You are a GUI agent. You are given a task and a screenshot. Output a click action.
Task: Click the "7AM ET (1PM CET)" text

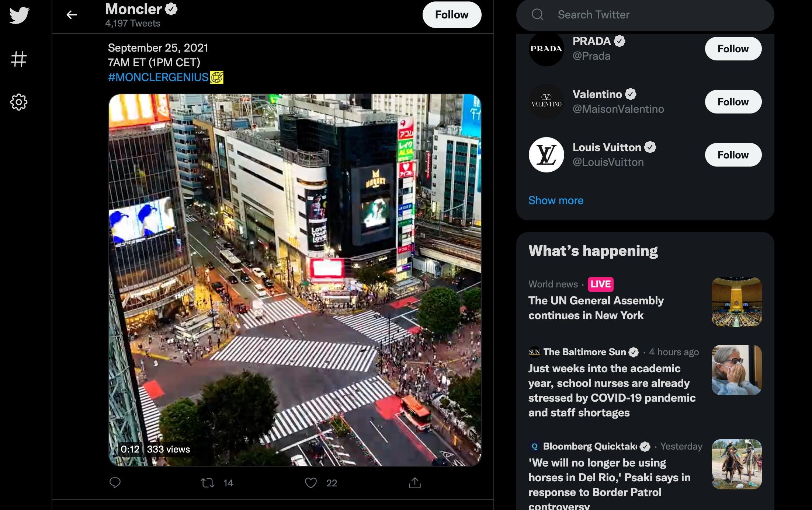154,63
